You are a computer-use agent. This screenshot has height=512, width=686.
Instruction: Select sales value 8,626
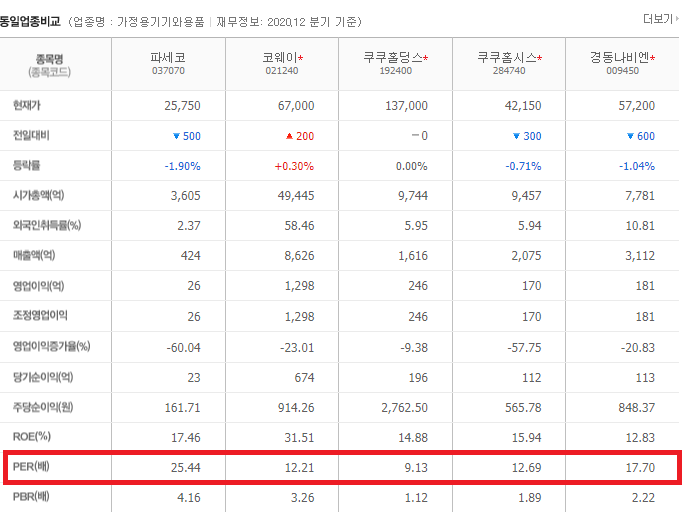point(299,256)
